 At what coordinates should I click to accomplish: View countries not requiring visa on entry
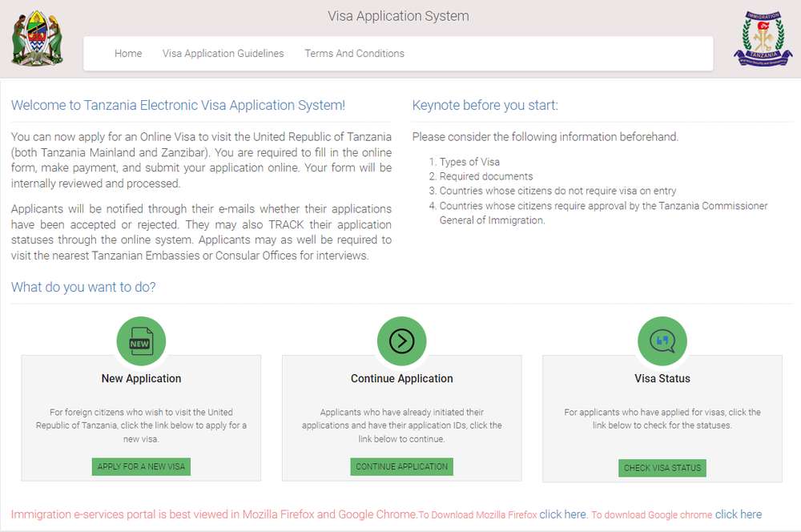pos(557,191)
